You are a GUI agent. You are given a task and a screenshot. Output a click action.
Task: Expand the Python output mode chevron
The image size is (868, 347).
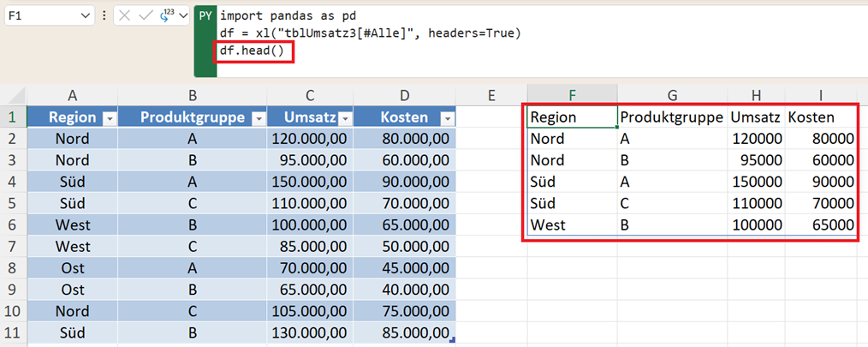coord(182,16)
